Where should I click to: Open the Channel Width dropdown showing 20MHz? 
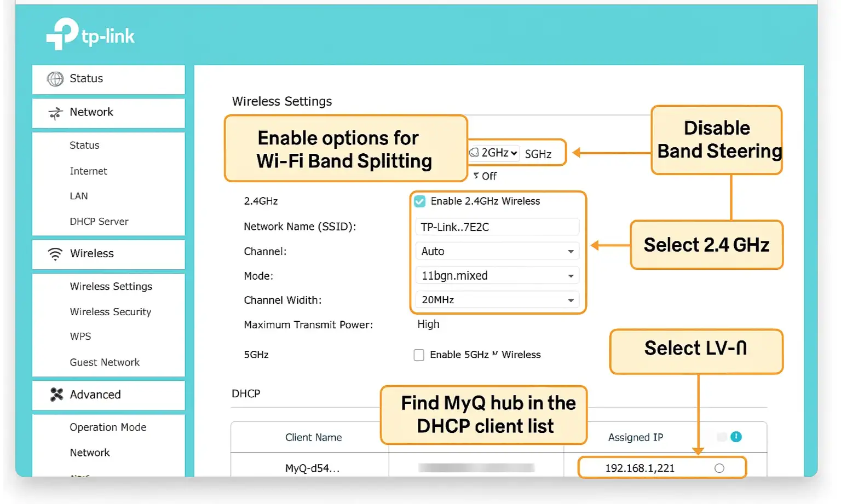(497, 299)
